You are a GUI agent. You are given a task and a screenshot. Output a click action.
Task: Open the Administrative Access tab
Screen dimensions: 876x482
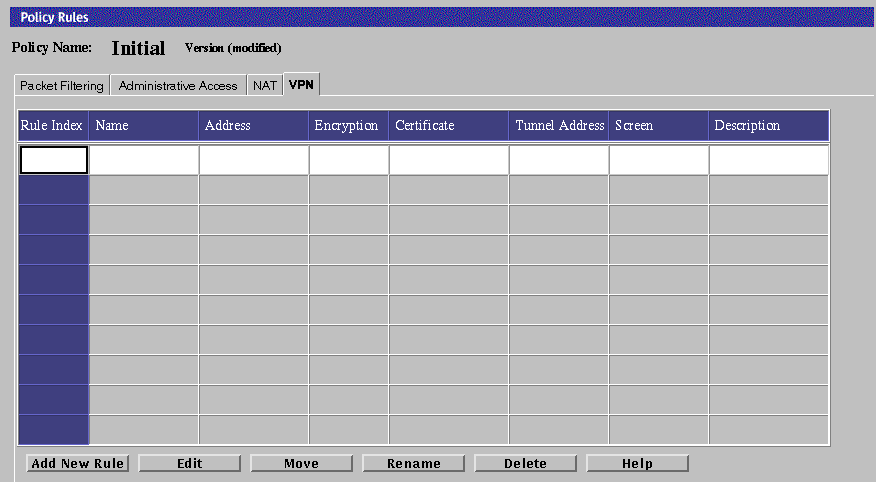coord(178,85)
